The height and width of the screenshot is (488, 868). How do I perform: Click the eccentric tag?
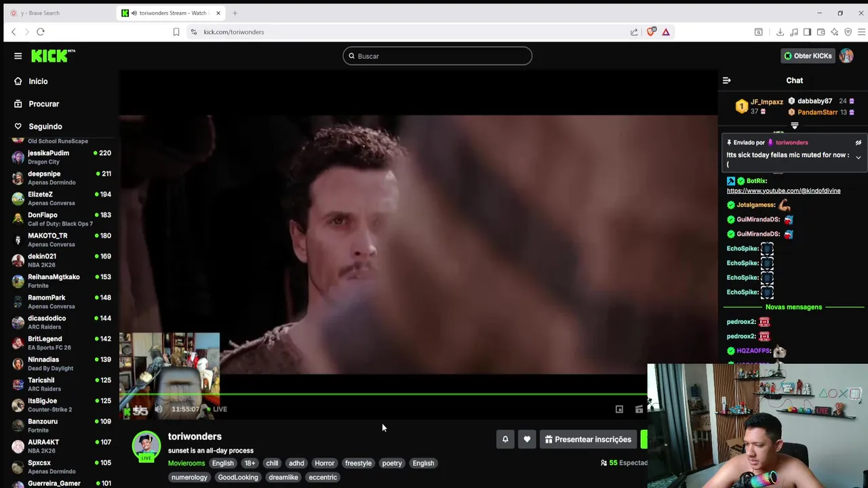tap(323, 478)
